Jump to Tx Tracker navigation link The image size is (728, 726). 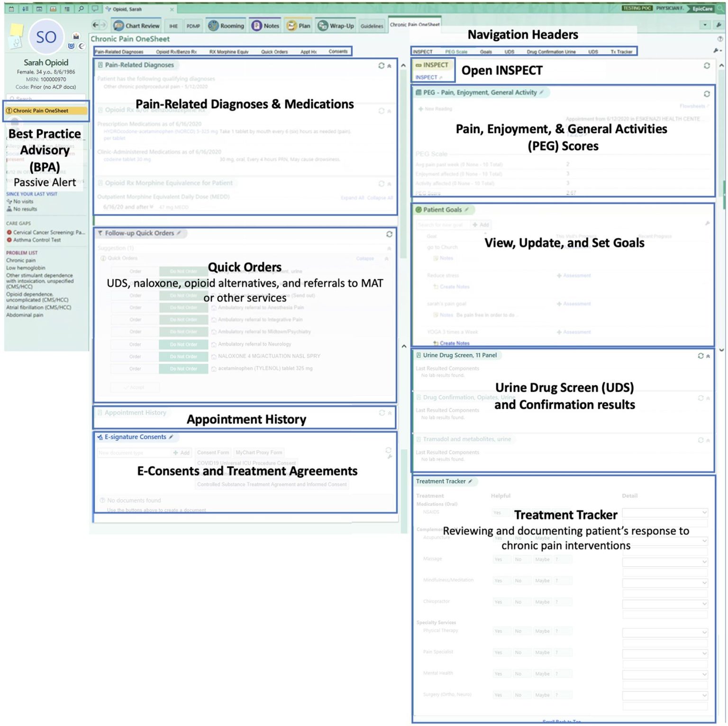click(x=621, y=52)
